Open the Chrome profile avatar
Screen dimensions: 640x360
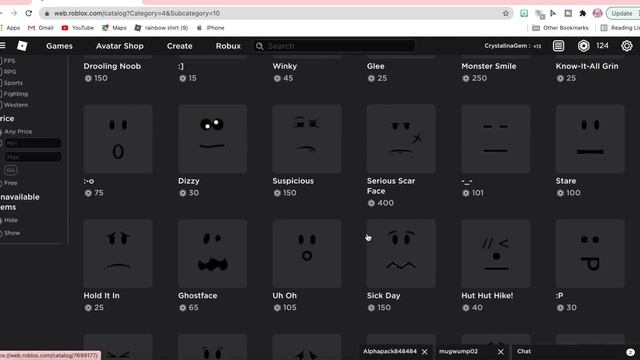[x=598, y=13]
